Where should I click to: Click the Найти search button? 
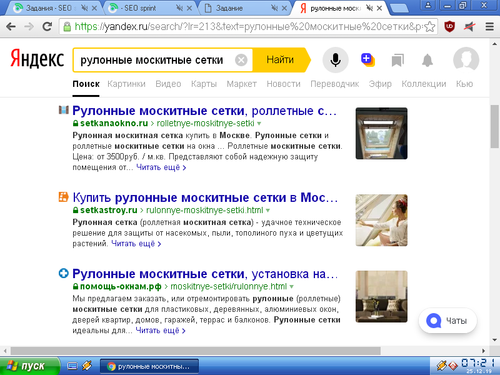[280, 60]
